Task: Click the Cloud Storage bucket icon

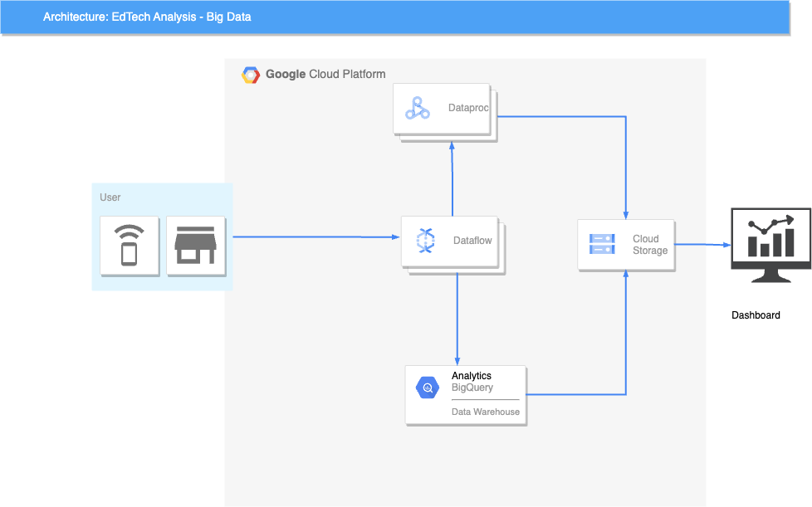Action: (602, 244)
